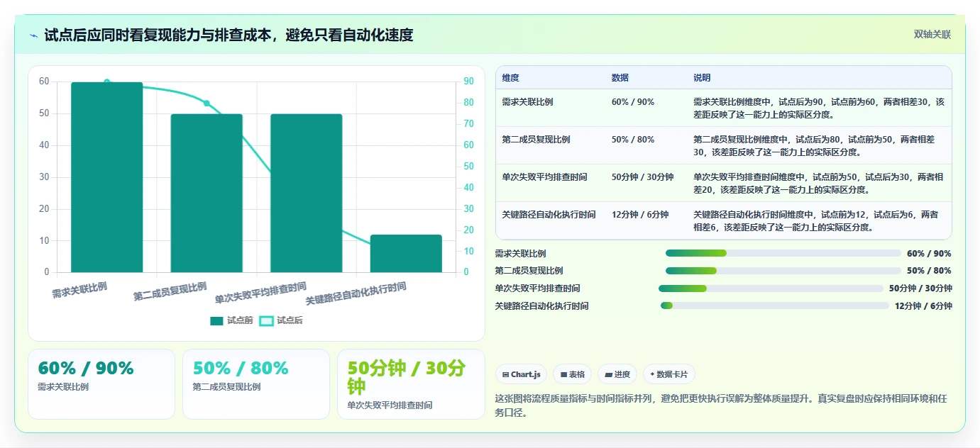Click the 表格 tag chip
The height and width of the screenshot is (448, 980).
pos(573,374)
